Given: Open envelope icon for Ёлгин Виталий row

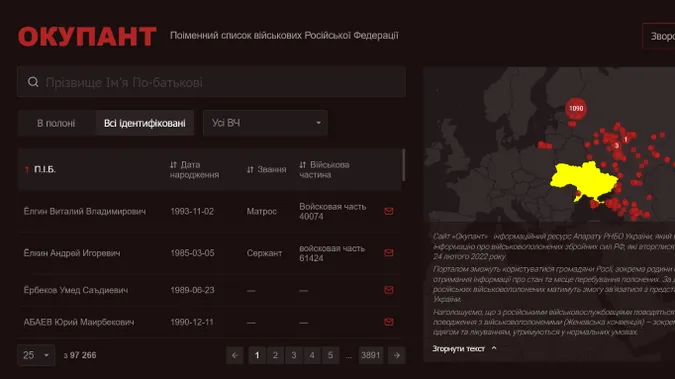Looking at the screenshot, I should pos(389,211).
